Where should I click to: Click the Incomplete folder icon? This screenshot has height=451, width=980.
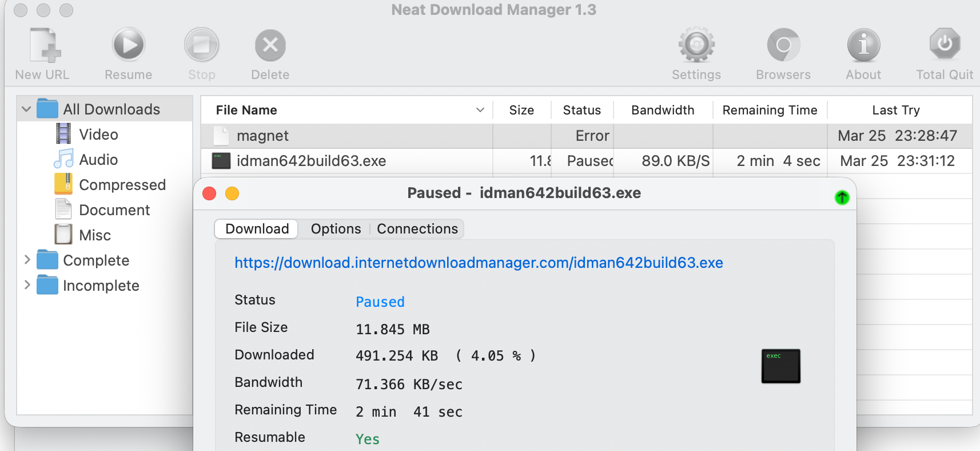[x=47, y=285]
